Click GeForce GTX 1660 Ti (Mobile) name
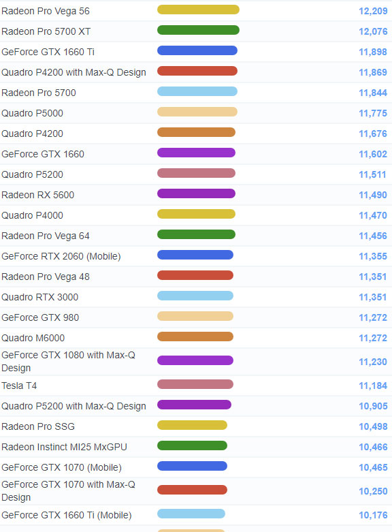 [67, 515]
